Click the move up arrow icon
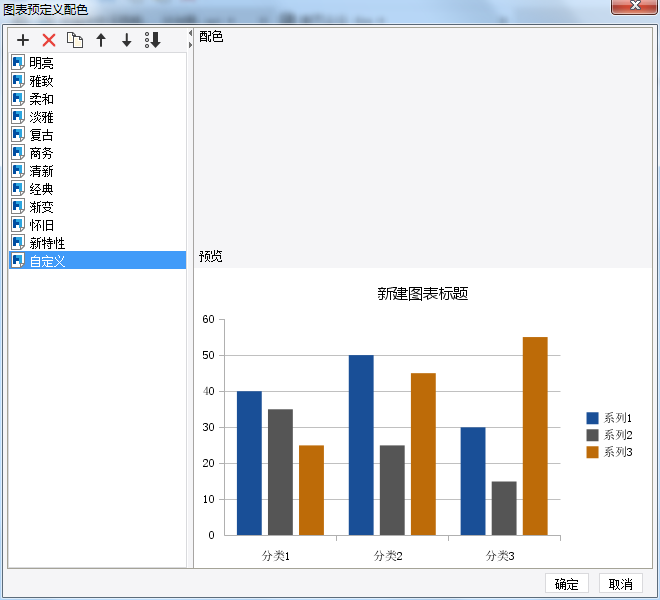Viewport: 660px width, 600px height. pyautogui.click(x=101, y=40)
